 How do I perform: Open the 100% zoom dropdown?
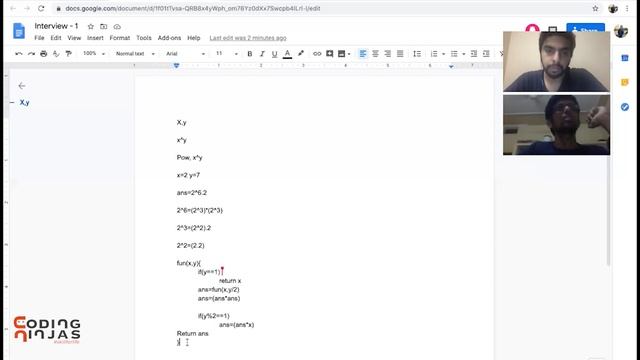point(94,53)
